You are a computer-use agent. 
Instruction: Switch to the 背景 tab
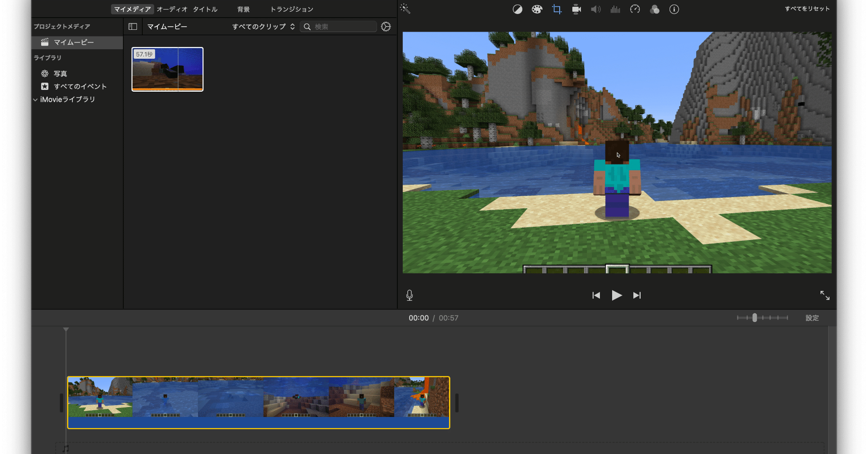click(x=244, y=9)
